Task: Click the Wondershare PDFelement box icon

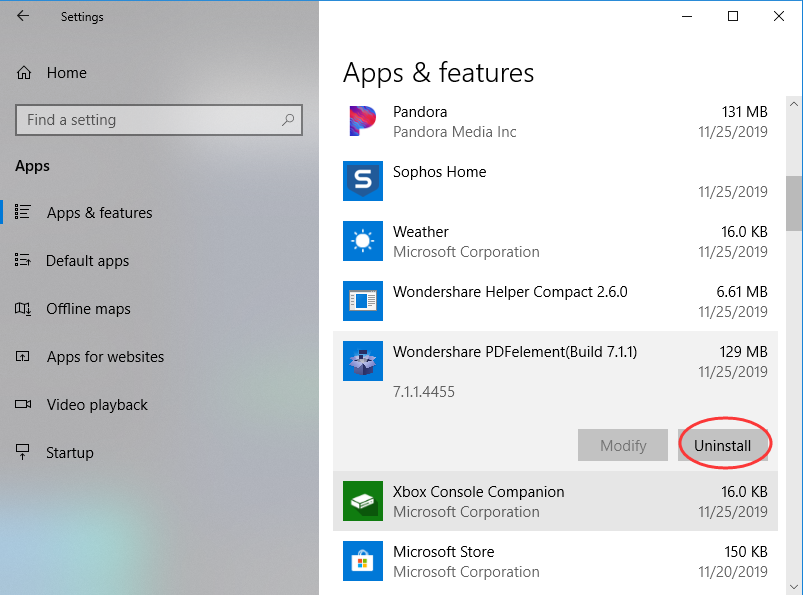Action: coord(363,361)
